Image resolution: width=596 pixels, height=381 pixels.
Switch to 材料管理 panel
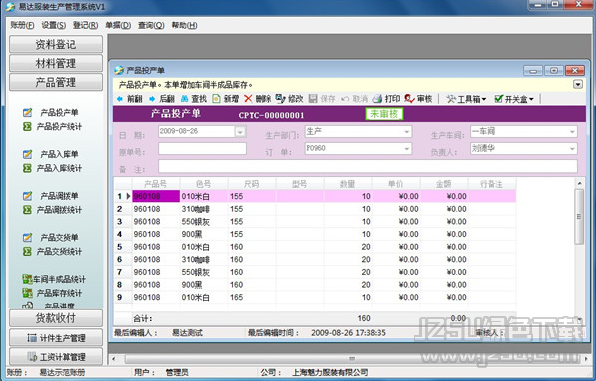[x=56, y=64]
